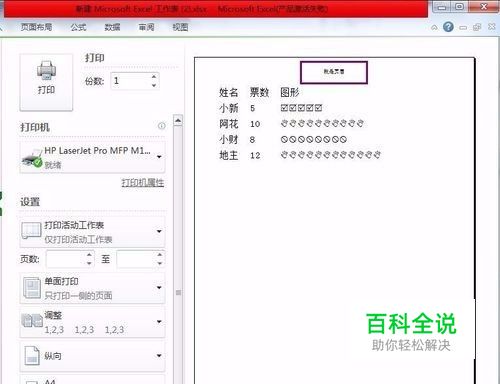Increase the starting page with the up arrow
Screen dimensions: 500x384
tap(89, 255)
